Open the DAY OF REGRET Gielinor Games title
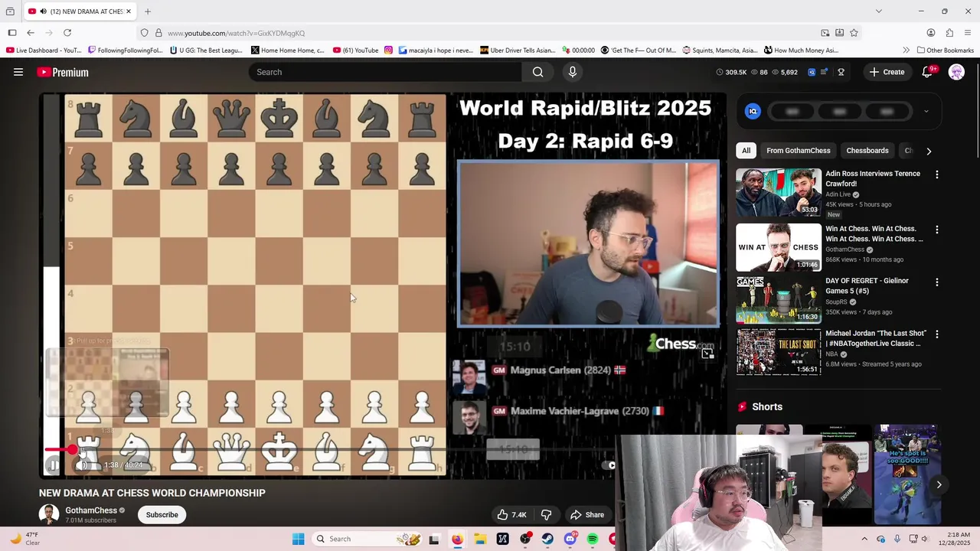Viewport: 980px width, 551px height. (867, 285)
